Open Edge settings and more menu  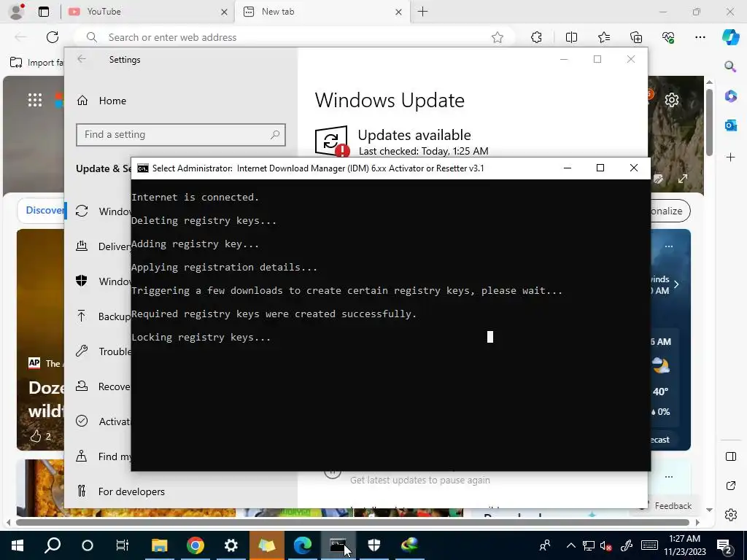(x=700, y=37)
